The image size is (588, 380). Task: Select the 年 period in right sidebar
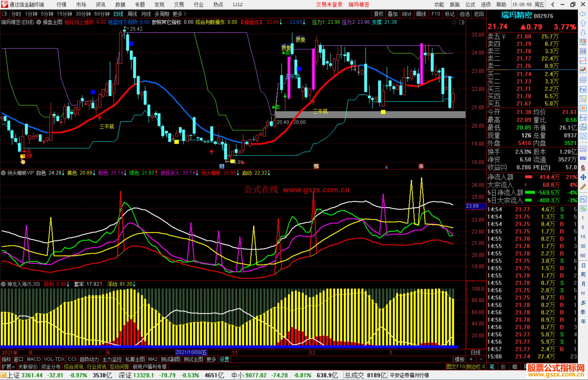pyautogui.click(x=583, y=321)
